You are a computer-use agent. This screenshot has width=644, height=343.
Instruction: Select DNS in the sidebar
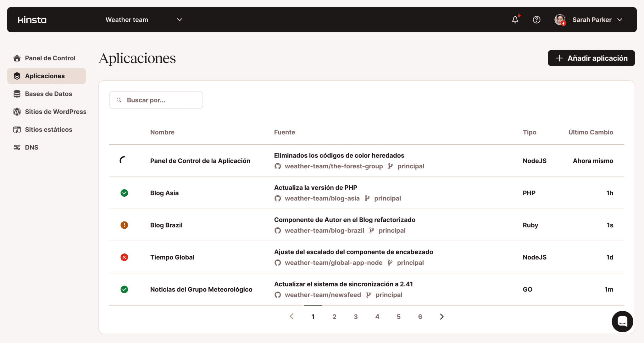pyautogui.click(x=31, y=147)
